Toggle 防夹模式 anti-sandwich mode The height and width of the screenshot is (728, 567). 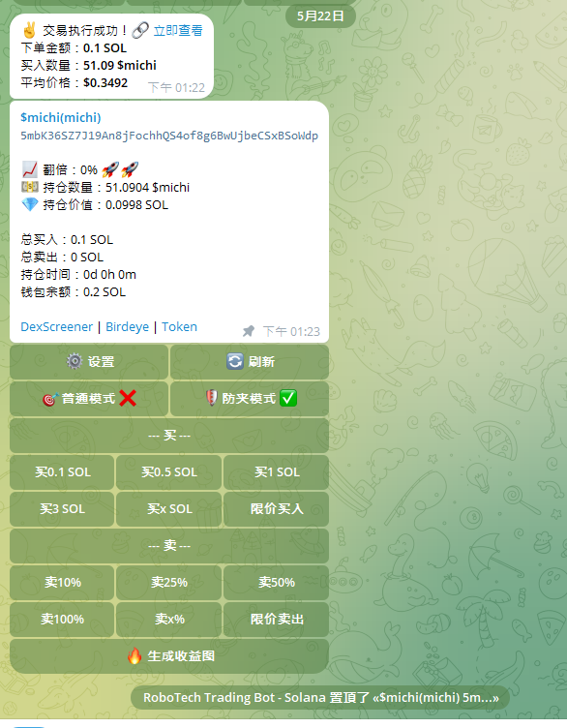tap(250, 398)
